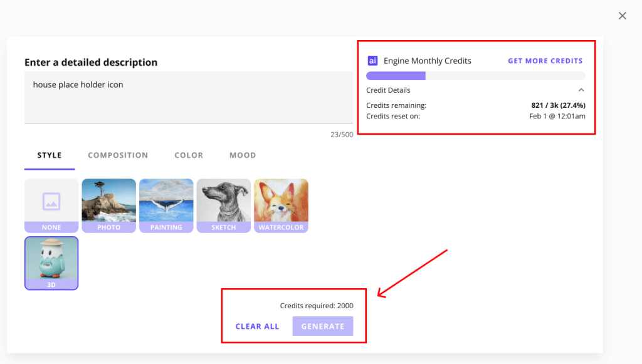Click the ai engine logo icon

pyautogui.click(x=372, y=60)
